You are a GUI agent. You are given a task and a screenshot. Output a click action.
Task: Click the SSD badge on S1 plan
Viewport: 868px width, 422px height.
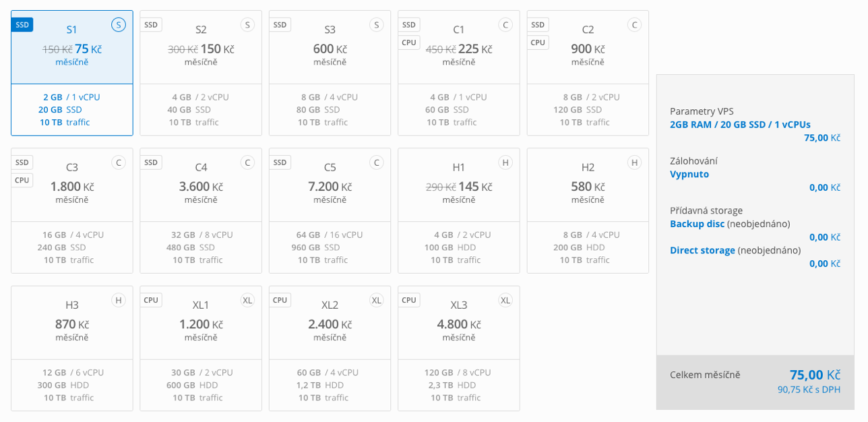click(22, 25)
